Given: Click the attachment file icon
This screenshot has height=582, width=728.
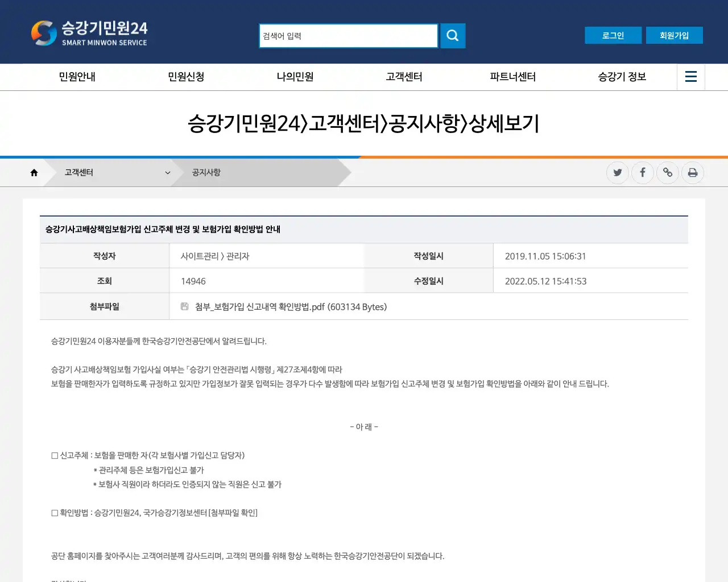Looking at the screenshot, I should pos(185,306).
